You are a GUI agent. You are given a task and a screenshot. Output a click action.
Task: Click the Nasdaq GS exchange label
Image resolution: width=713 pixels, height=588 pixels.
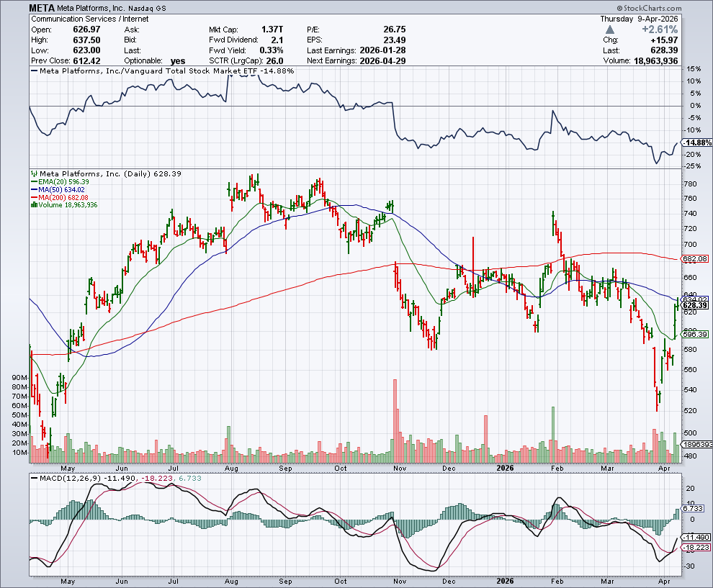click(148, 8)
